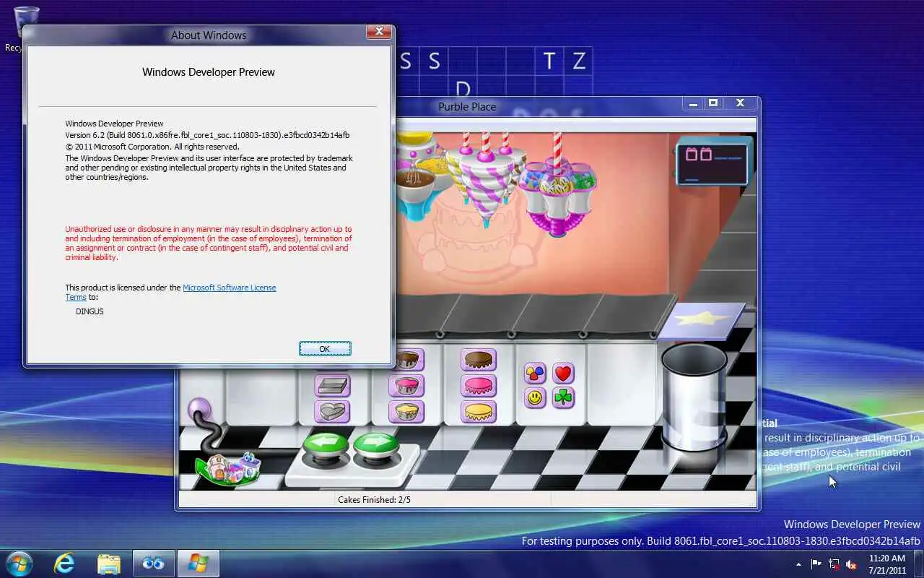924x578 pixels.
Task: Apply the pink icing layer
Action: 479,386
